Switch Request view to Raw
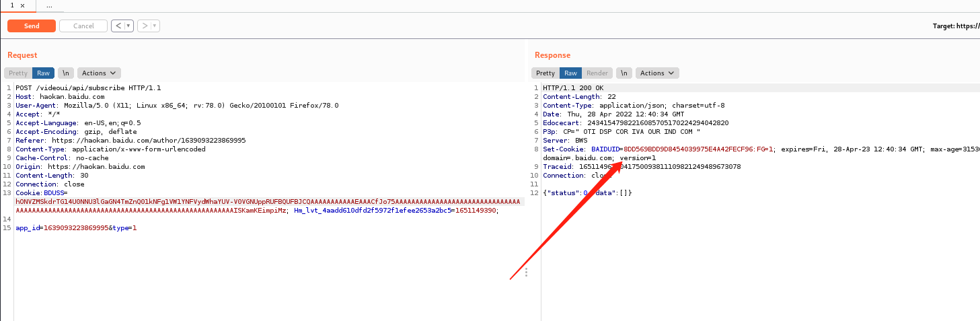The image size is (980, 321). pos(43,73)
